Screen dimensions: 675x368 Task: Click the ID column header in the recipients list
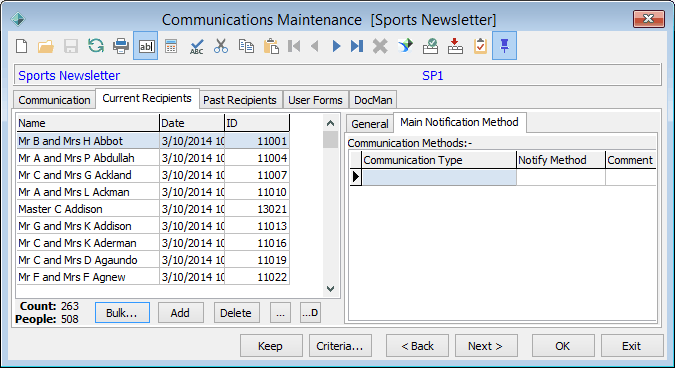257,123
